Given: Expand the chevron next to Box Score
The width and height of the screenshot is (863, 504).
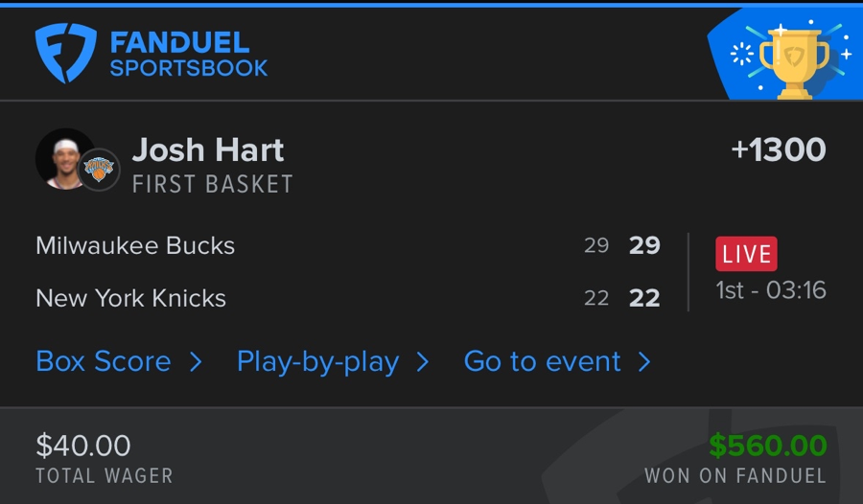Looking at the screenshot, I should (x=196, y=361).
